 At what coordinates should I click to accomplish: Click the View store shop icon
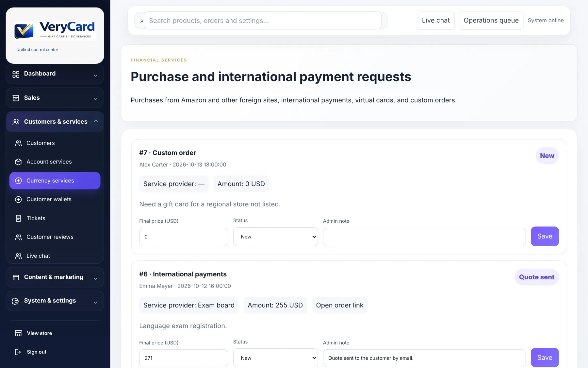(19, 333)
